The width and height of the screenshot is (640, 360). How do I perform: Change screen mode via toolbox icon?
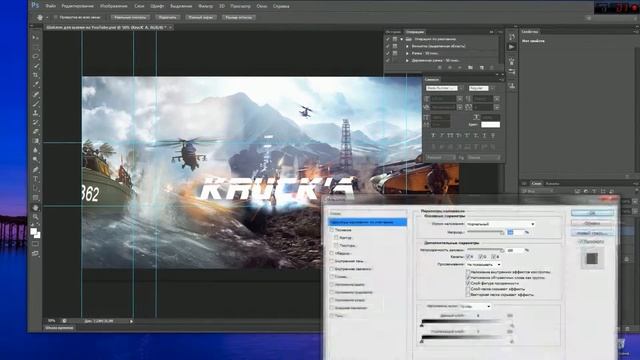tap(36, 253)
